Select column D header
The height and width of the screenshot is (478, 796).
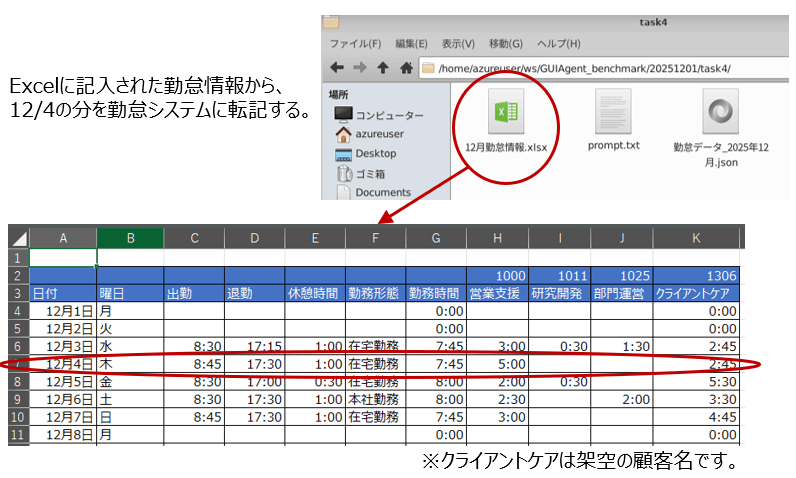255,238
